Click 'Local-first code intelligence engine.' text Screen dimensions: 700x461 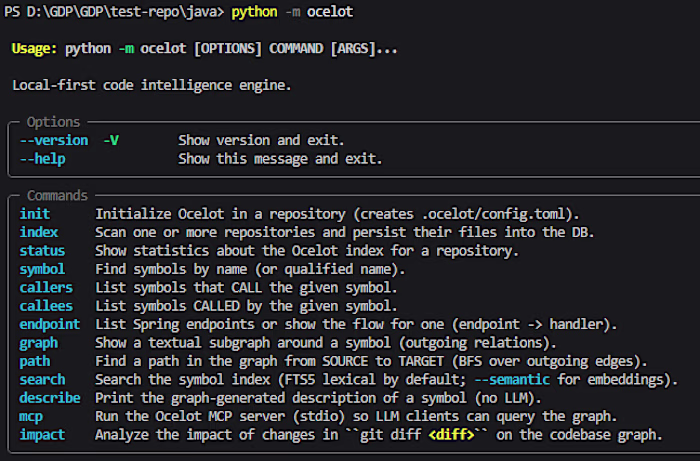coord(152,85)
